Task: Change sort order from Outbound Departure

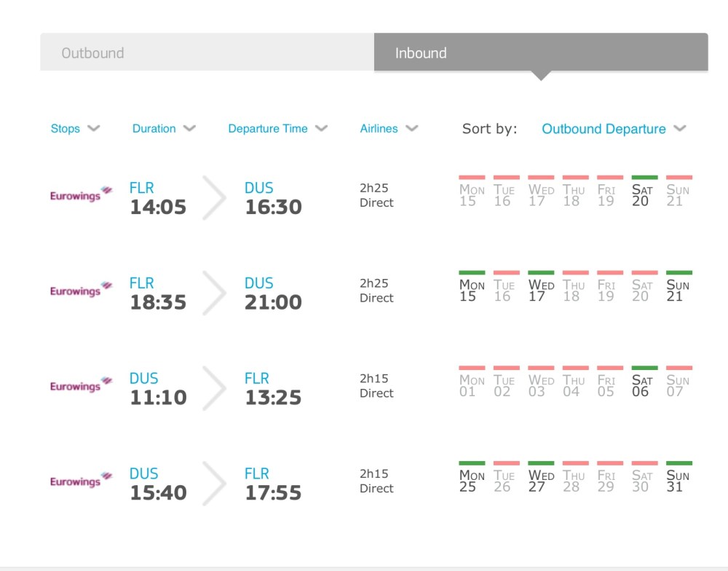Action: tap(613, 129)
